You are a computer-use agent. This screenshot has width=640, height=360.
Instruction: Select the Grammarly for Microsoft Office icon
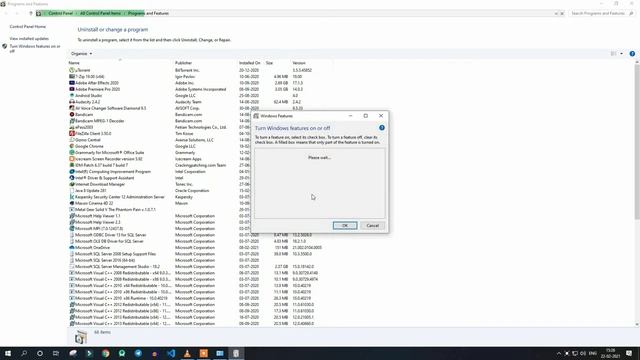[x=72, y=152]
